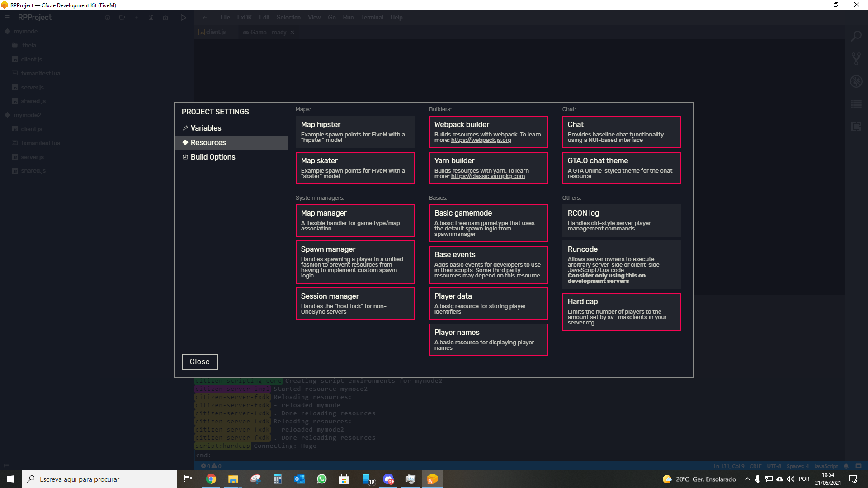
Task: Open the FxDK menu
Action: click(x=244, y=18)
